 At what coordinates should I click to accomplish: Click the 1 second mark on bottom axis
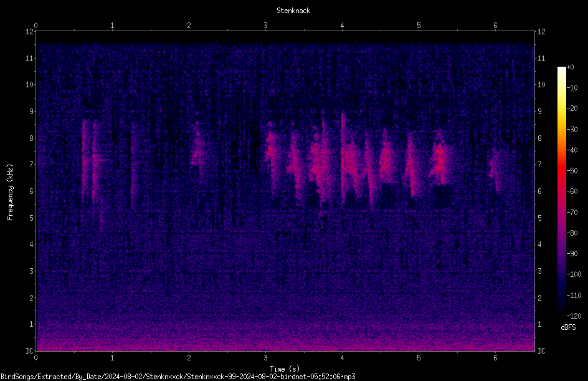112,358
